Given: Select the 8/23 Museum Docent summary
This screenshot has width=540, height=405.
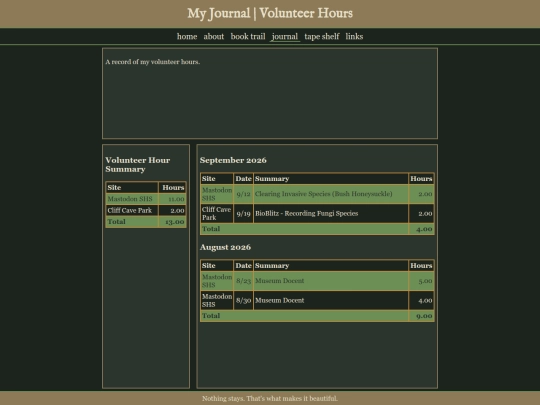Looking at the screenshot, I should [331, 281].
